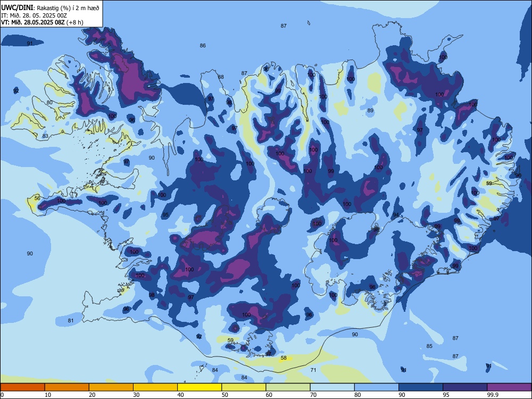Click the map value '89' in the northeast
The width and height of the screenshot is (532, 399).
tap(370, 110)
